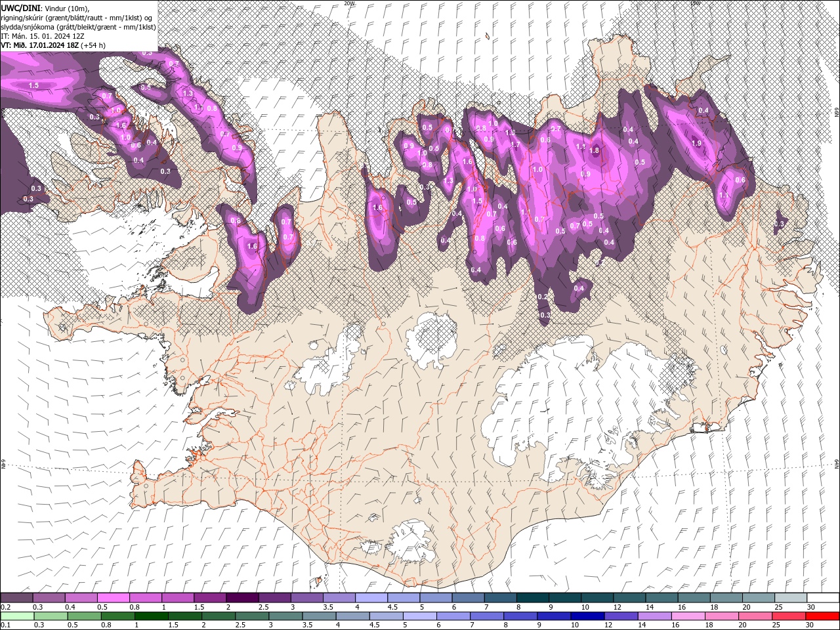Viewport: 840px width, 630px height.
Task: Click the palest green 0.1 swatch in the lower legend row
Action: (x=17, y=616)
